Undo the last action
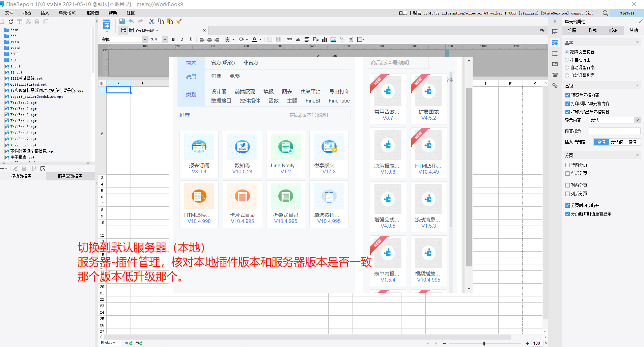Image resolution: width=644 pixels, height=347 pixels. click(131, 21)
